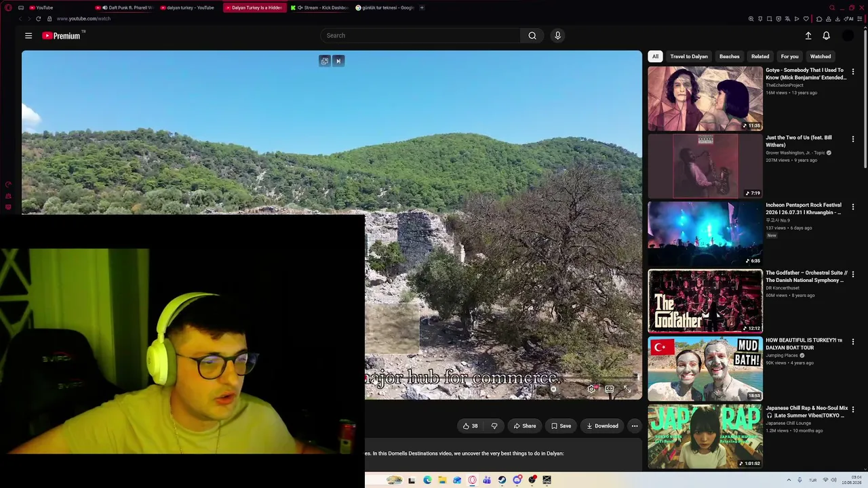Click the skip-next overlay icon on video
This screenshot has width=868, height=488.
click(338, 61)
